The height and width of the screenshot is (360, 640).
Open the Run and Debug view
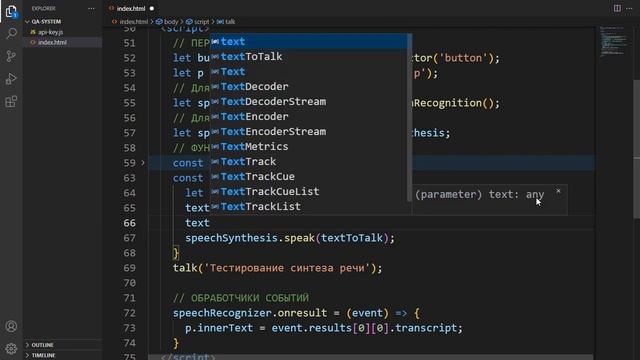(11, 79)
